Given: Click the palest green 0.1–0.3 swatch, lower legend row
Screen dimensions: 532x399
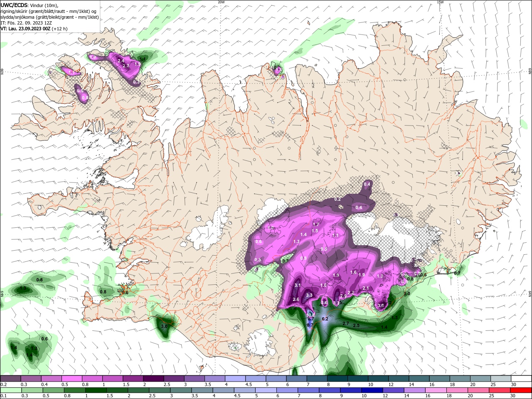Looking at the screenshot, I should coord(10,390).
